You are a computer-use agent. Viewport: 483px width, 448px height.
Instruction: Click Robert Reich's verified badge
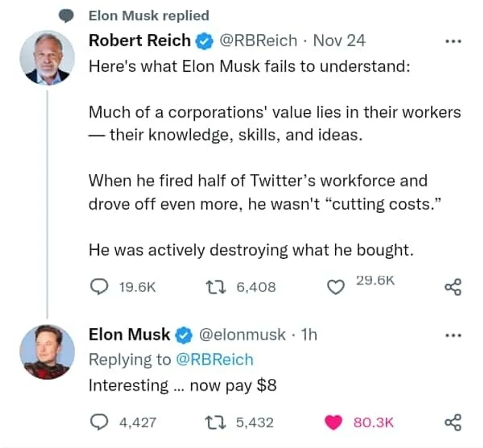[204, 41]
